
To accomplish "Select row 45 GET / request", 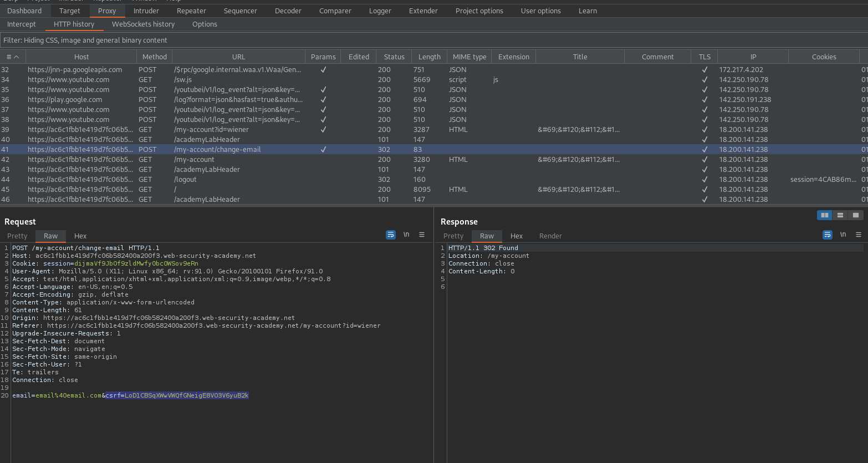I will tap(433, 189).
